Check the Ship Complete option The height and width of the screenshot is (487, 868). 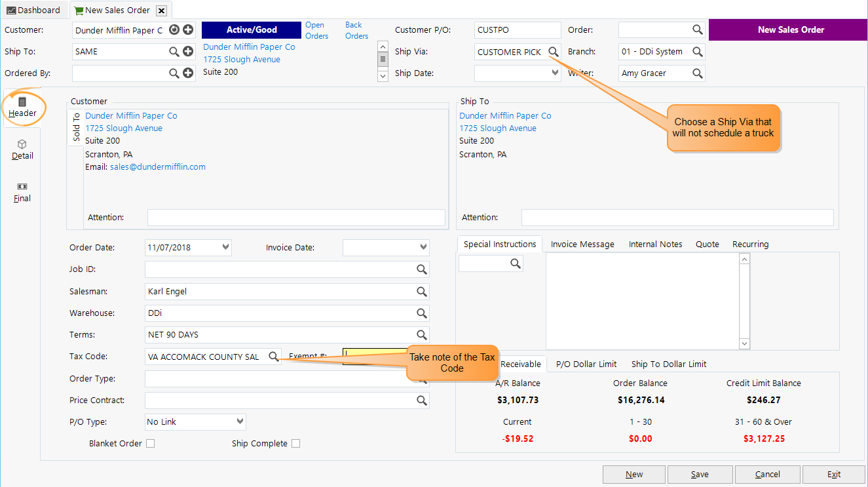tap(295, 443)
